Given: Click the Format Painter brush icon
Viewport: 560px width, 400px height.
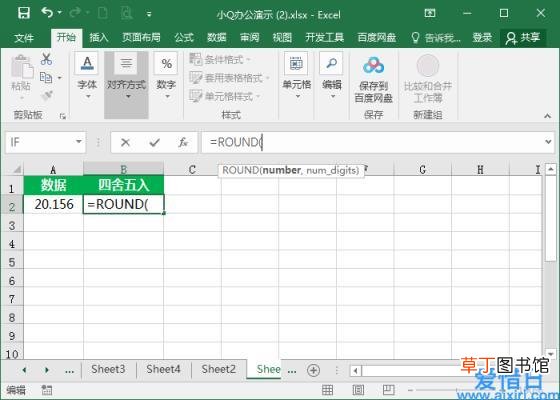Looking at the screenshot, I should coord(47,95).
